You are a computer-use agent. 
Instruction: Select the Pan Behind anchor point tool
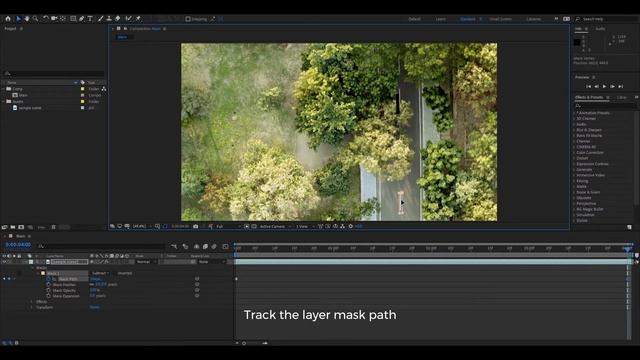click(62, 18)
